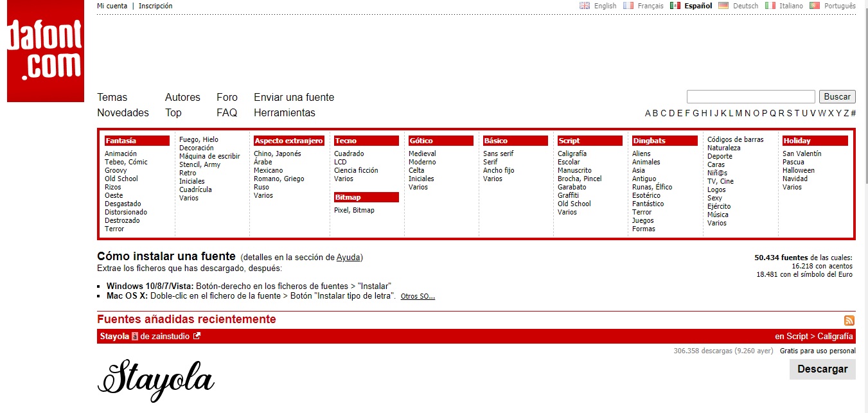Open the Gótico category header

441,141
